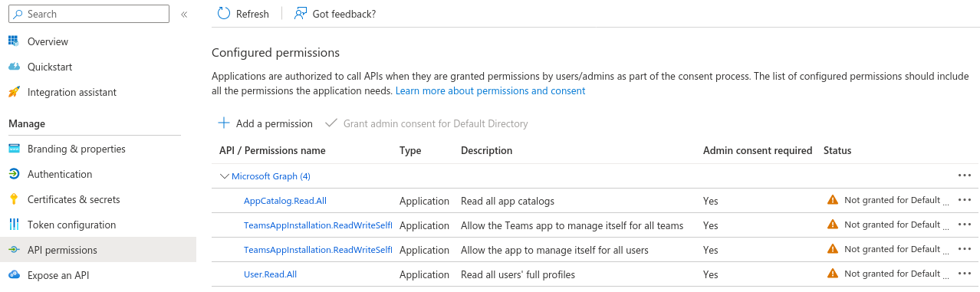Open TeamsAppInstallation permission for all users
The height and width of the screenshot is (292, 980).
click(317, 250)
